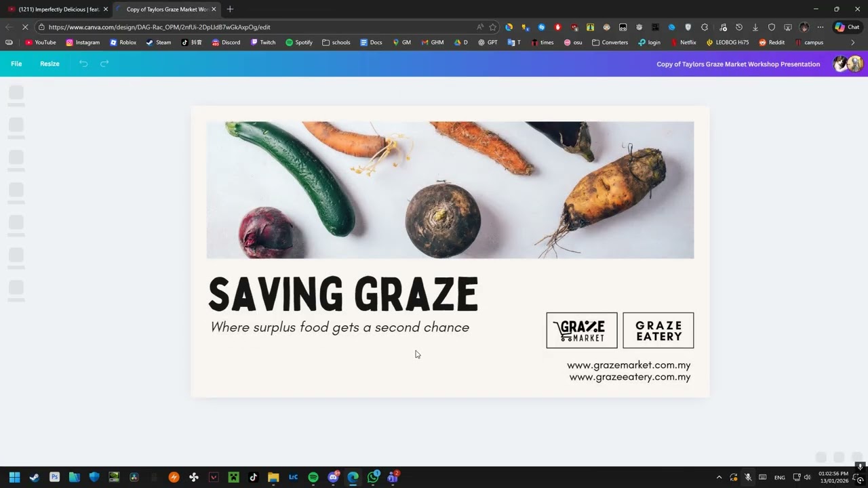868x488 pixels.
Task: Select the vegetables banner image
Action: (x=450, y=190)
